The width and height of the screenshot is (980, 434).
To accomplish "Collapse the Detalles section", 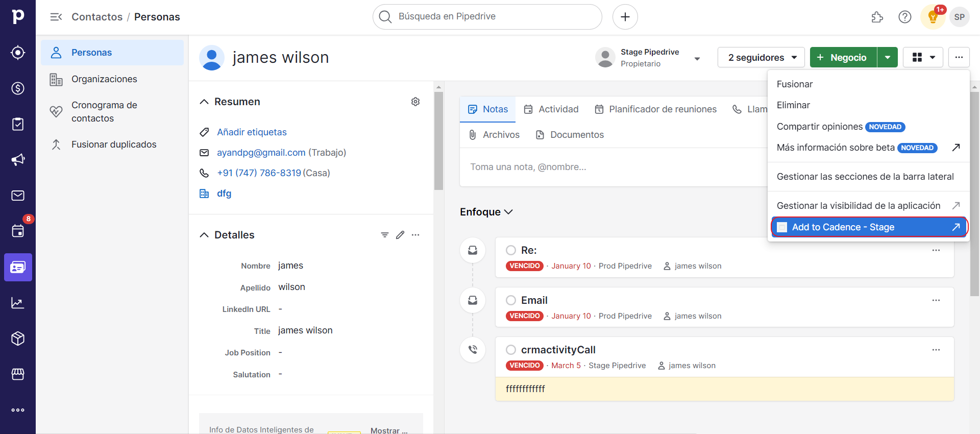I will (x=204, y=235).
